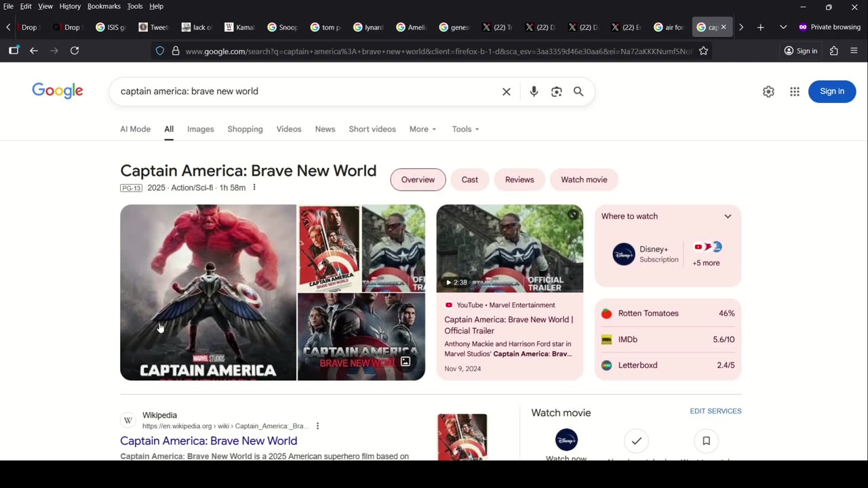The image size is (868, 488).
Task: Open the Edit menu
Action: [26, 6]
